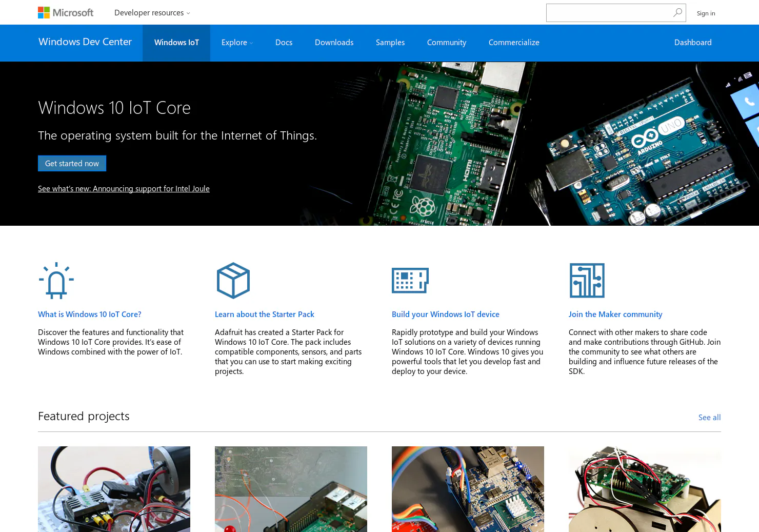Open the Samples page

coord(390,43)
